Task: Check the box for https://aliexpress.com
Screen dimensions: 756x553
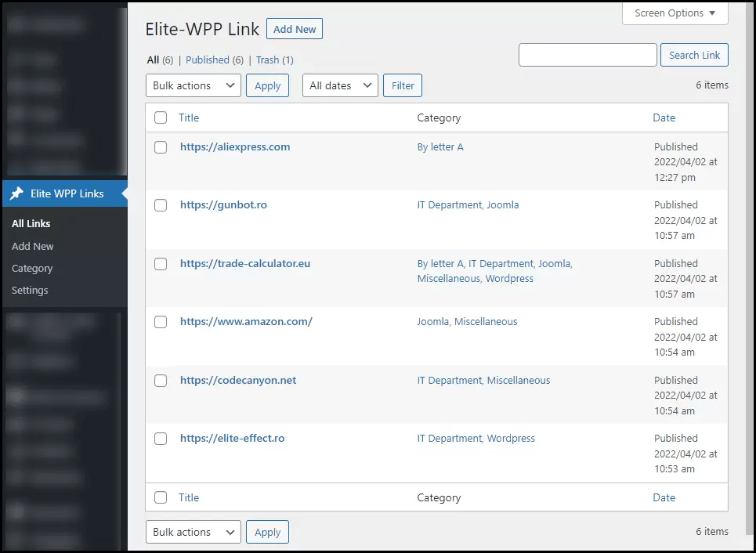Action: click(161, 147)
